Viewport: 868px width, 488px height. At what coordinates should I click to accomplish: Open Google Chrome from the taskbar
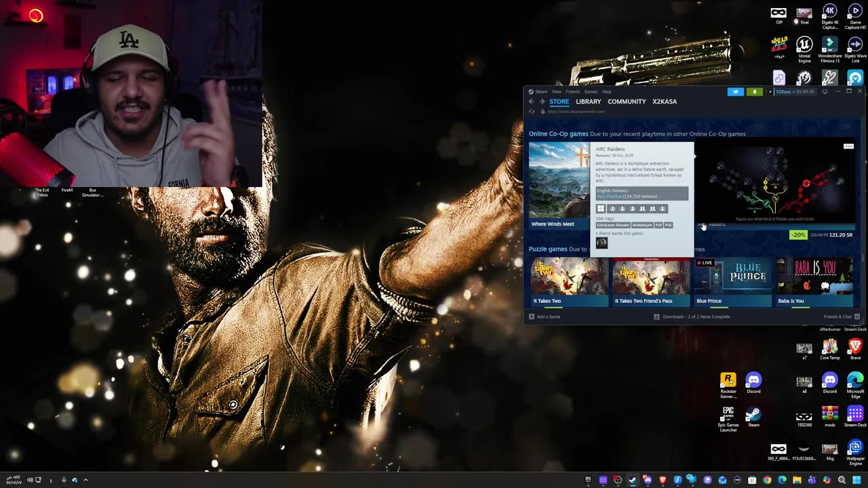click(767, 481)
